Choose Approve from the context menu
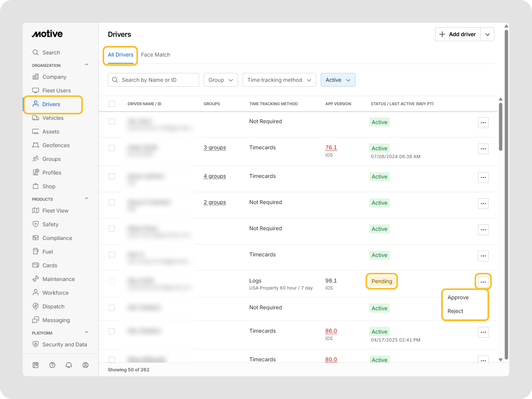532x399 pixels. tap(458, 297)
